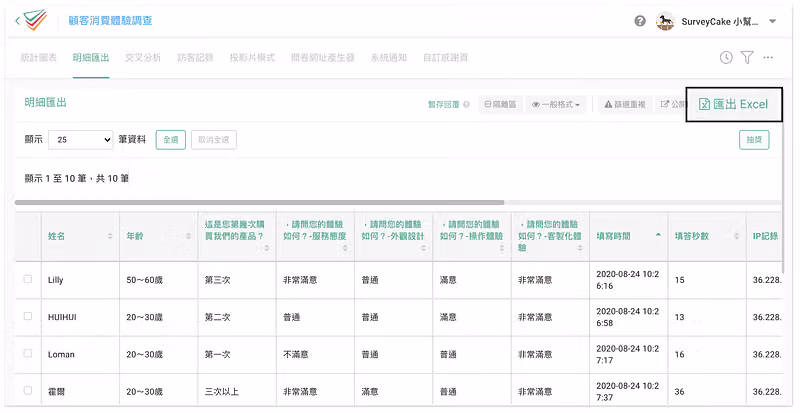Sort by the 年齡 column arrows
Viewport: 800px width, 413px height.
click(x=188, y=236)
